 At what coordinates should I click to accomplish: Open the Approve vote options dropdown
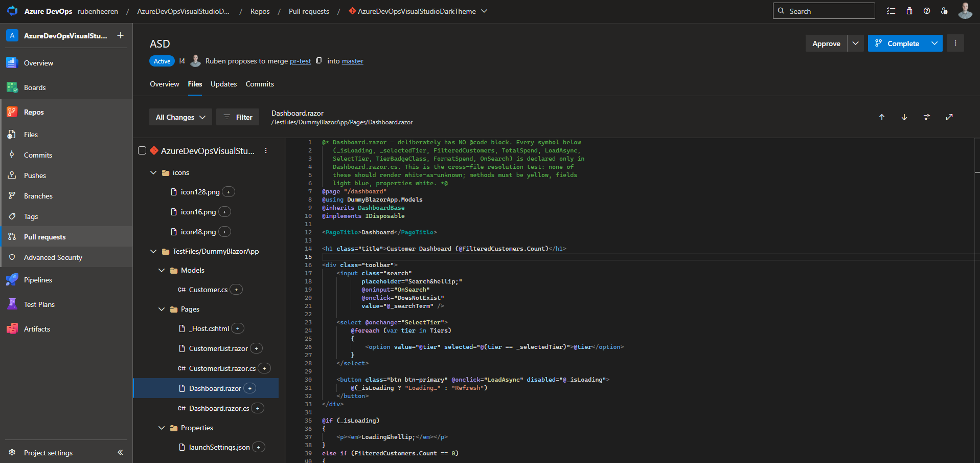click(x=855, y=43)
